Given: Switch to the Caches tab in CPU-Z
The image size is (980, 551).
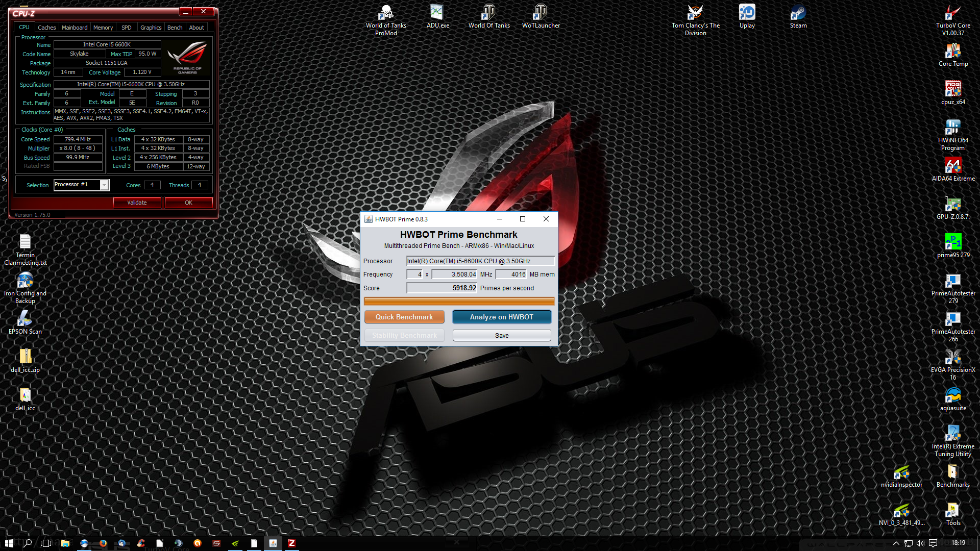Looking at the screenshot, I should [x=46, y=28].
